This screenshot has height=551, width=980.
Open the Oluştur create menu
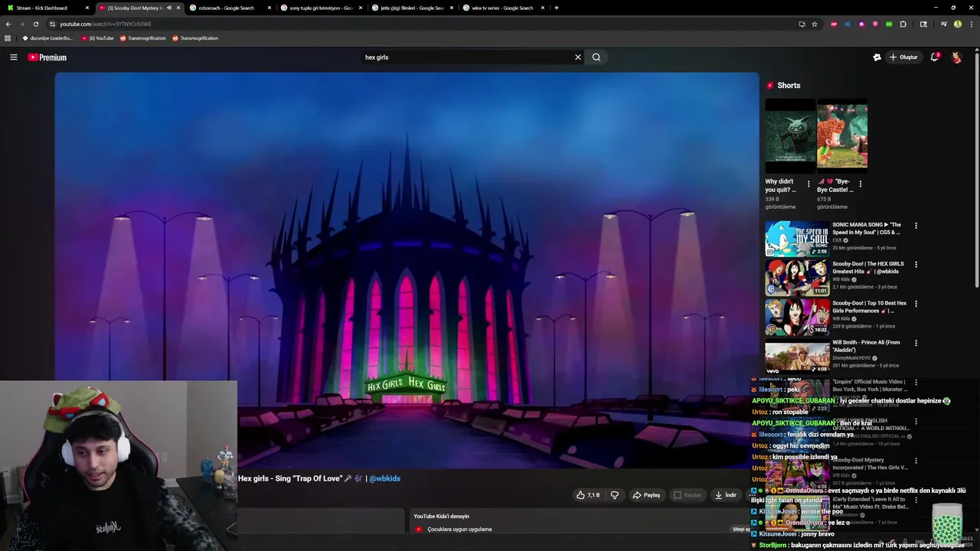903,57
